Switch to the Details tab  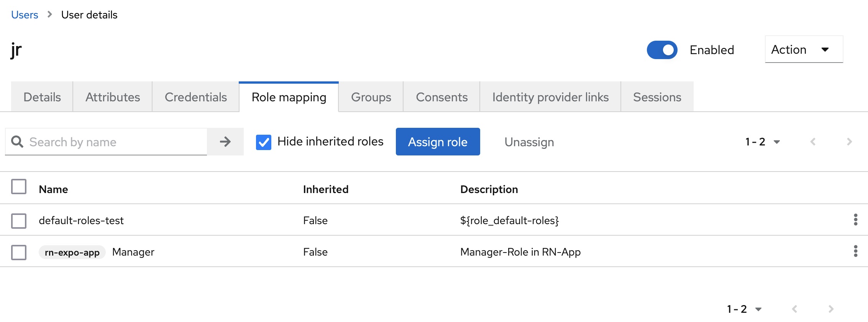[42, 97]
